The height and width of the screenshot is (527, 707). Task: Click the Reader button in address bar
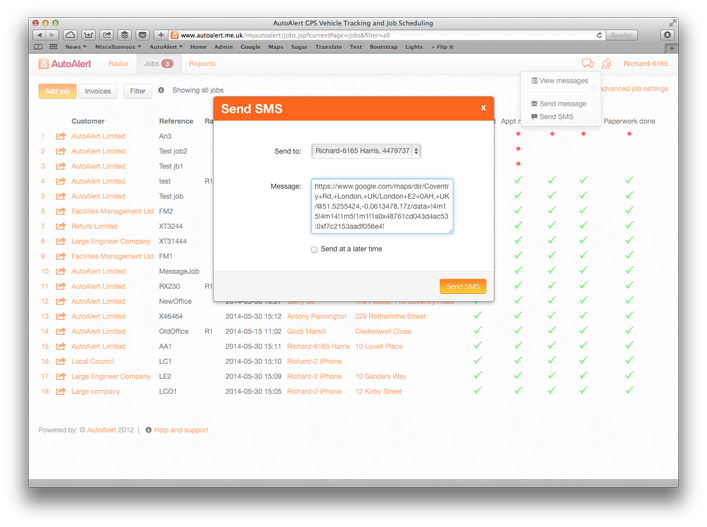pos(621,35)
